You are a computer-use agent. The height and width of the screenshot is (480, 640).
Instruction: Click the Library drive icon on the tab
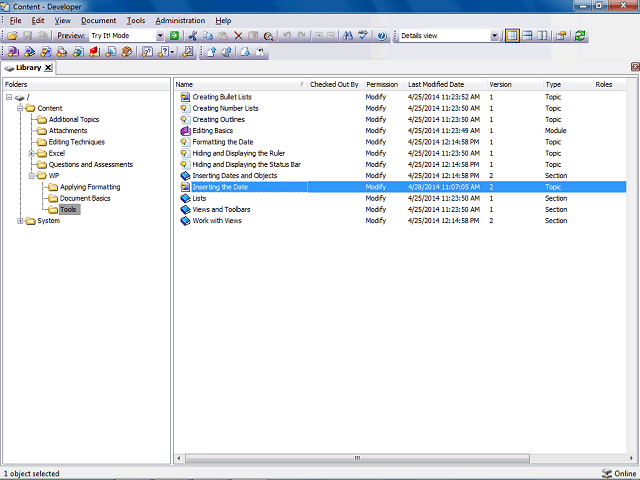tap(9, 68)
